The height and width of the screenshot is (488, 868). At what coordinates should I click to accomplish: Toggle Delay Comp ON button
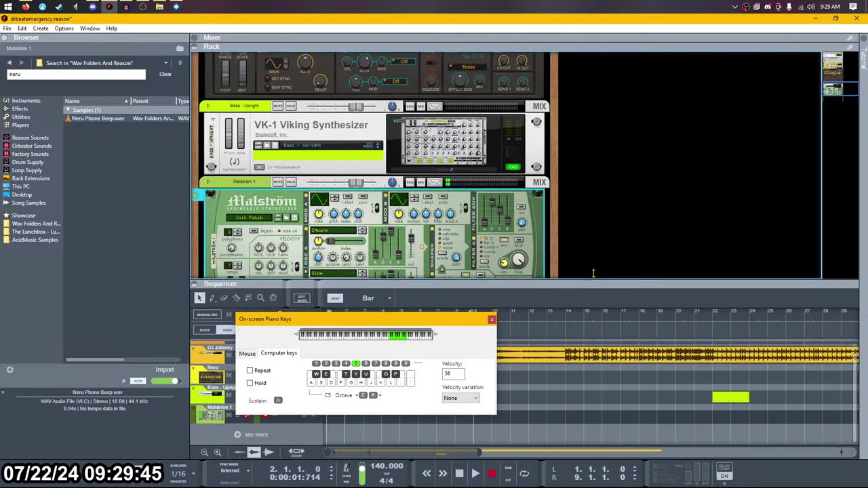725,476
